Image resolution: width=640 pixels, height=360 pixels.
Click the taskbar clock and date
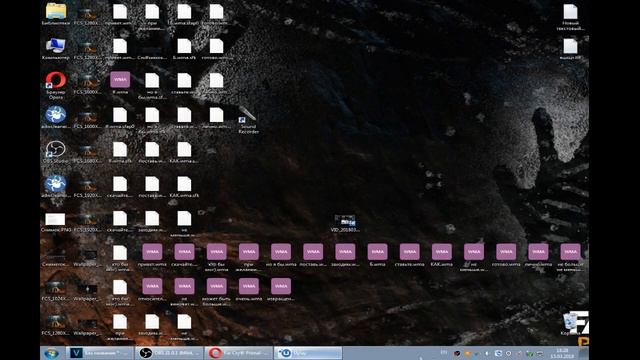pos(562,353)
